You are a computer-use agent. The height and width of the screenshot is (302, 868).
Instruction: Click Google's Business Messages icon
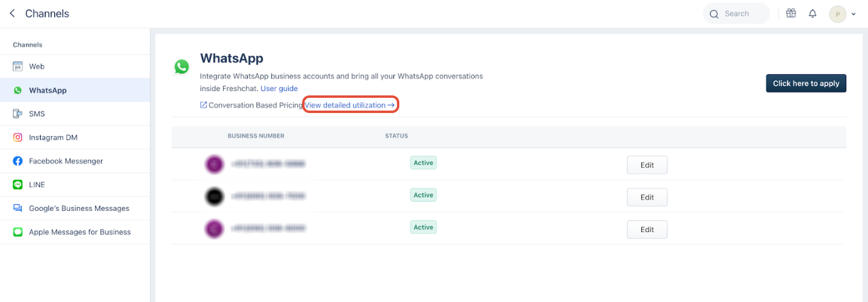(18, 208)
